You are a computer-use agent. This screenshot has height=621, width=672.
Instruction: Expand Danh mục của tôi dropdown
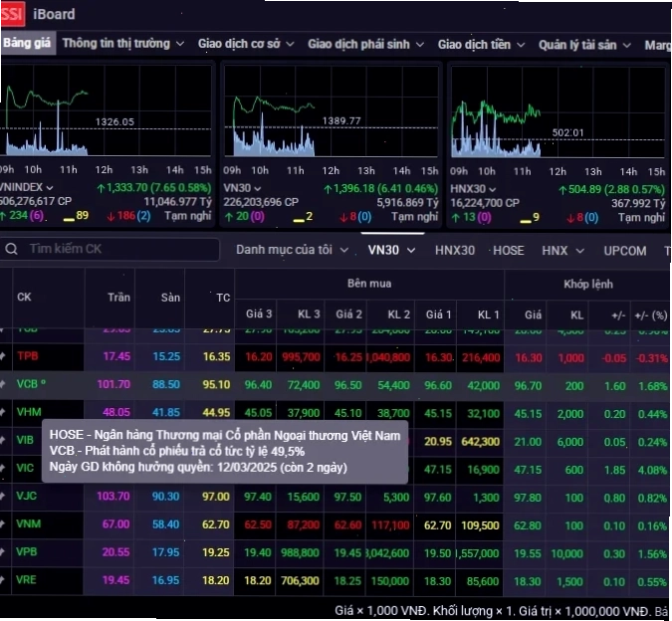293,250
